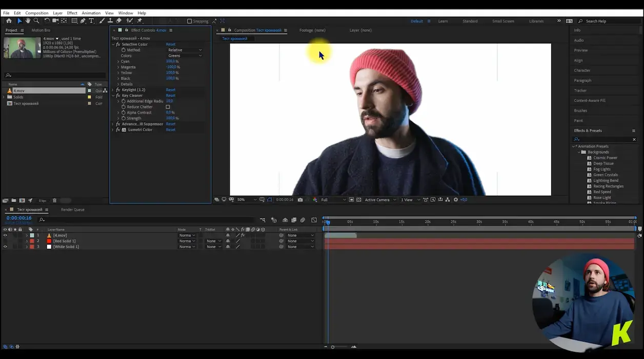
Task: Click the Home icon in the toolbar
Action: tap(9, 21)
